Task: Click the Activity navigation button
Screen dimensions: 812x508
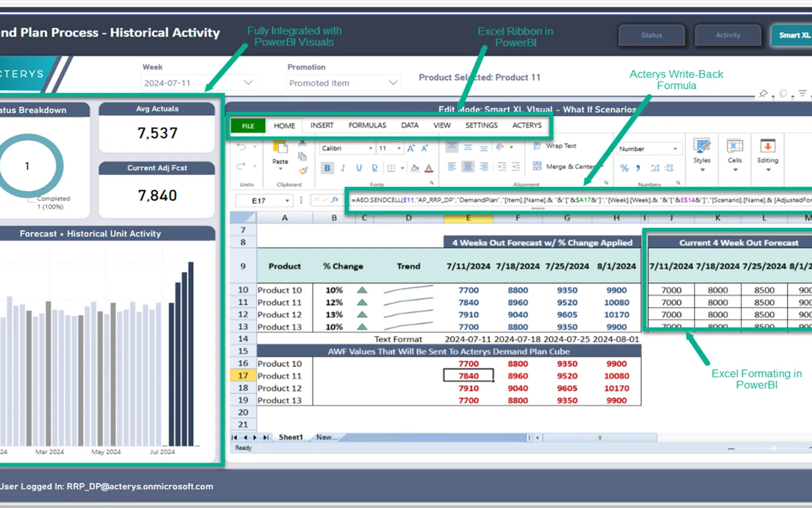Action: point(728,35)
